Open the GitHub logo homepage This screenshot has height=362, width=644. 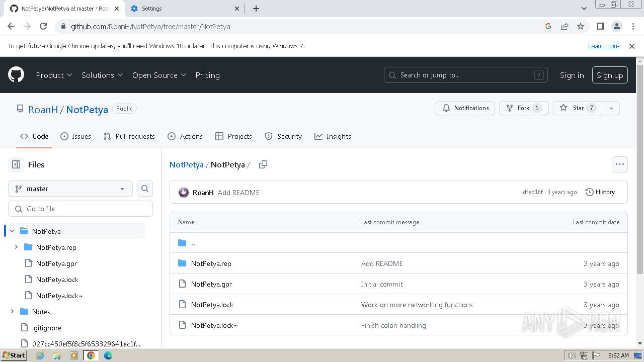(16, 75)
